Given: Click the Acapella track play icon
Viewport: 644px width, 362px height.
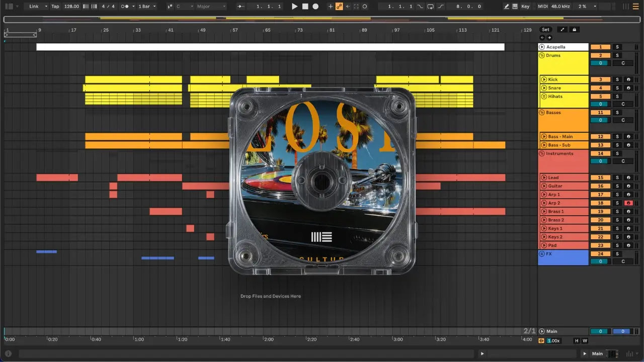Looking at the screenshot, I should tap(542, 47).
